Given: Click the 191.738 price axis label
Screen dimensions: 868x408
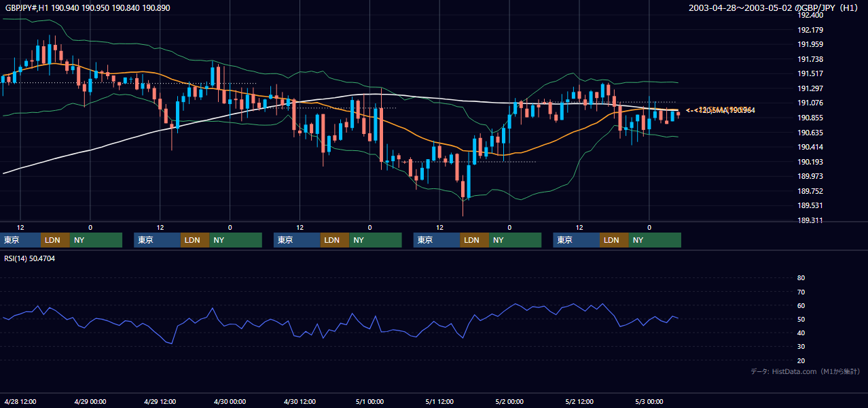Looking at the screenshot, I should (810, 59).
